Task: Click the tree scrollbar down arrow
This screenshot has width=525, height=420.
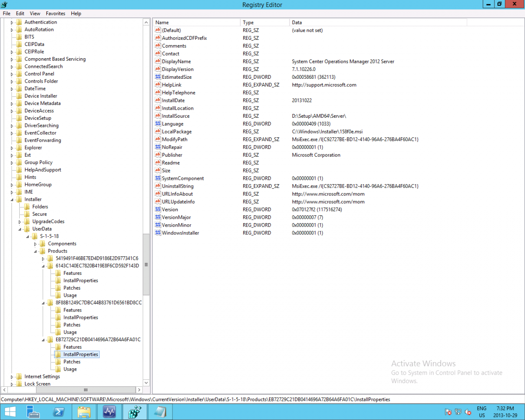Action: (146, 384)
